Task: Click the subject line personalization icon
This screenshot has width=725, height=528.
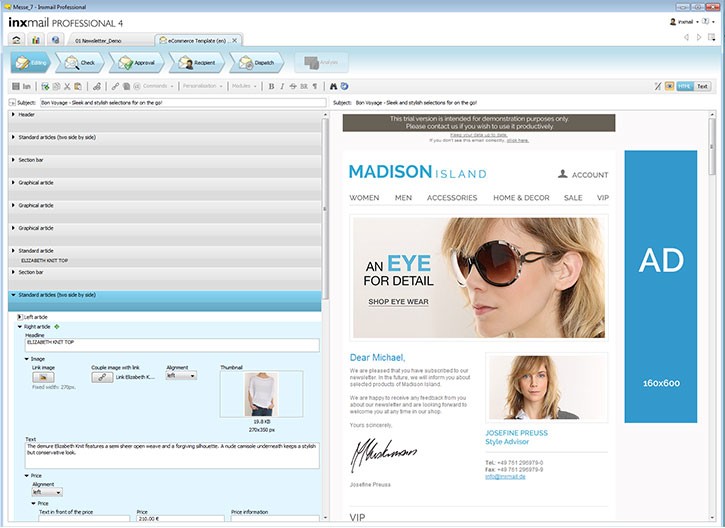Action: [x=12, y=103]
